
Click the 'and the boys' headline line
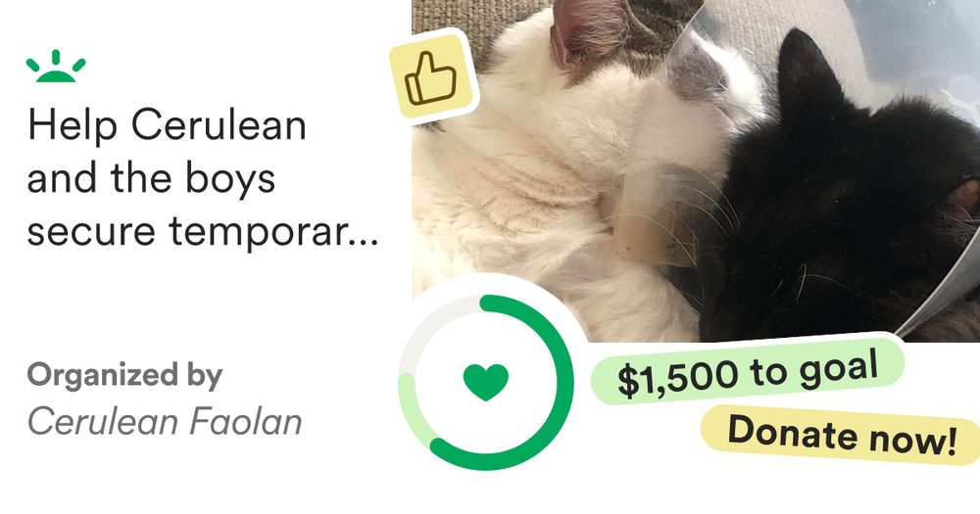coord(151,178)
